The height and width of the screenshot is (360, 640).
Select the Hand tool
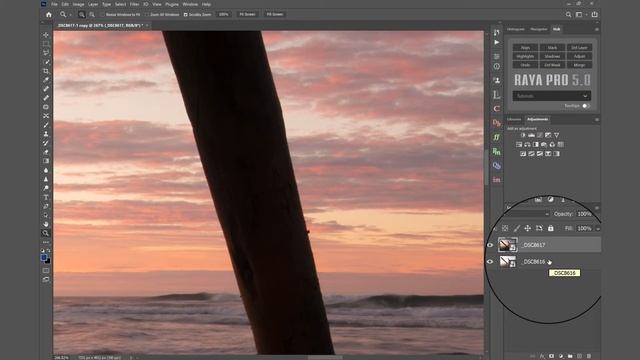coord(46,224)
